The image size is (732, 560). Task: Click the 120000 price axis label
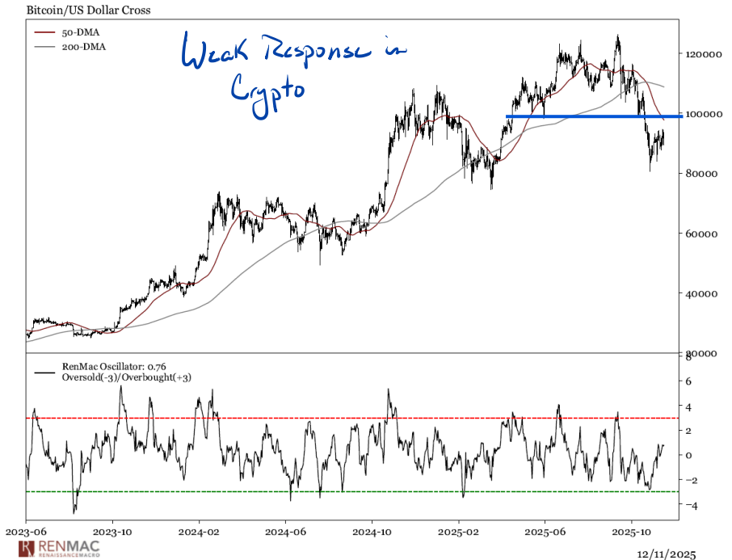703,54
